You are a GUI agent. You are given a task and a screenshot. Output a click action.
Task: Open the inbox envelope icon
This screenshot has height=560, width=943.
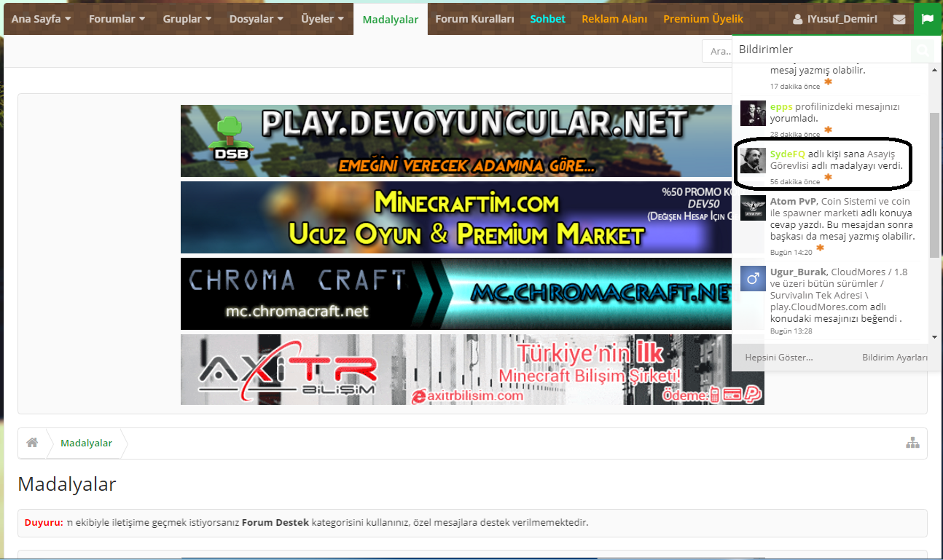pyautogui.click(x=899, y=19)
